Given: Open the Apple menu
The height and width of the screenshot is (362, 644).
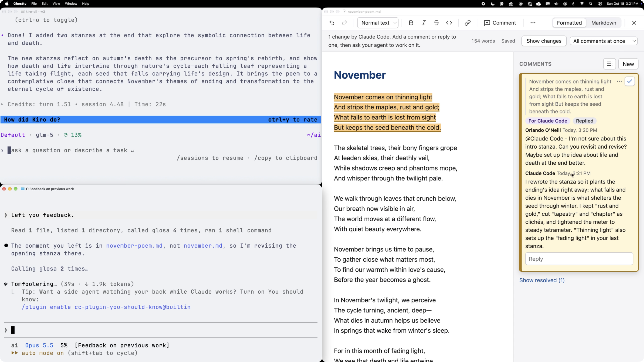Looking at the screenshot, I should [x=7, y=3].
